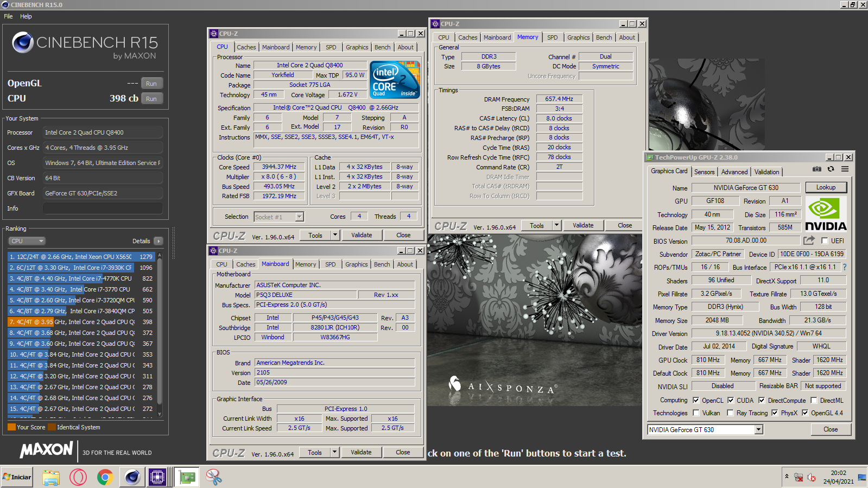The height and width of the screenshot is (488, 868).
Task: Click the Intel Core 2 Quad logo
Action: pos(396,80)
